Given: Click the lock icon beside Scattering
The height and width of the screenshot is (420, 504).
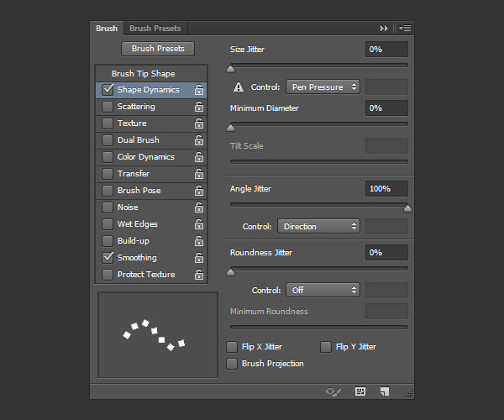Looking at the screenshot, I should [199, 107].
